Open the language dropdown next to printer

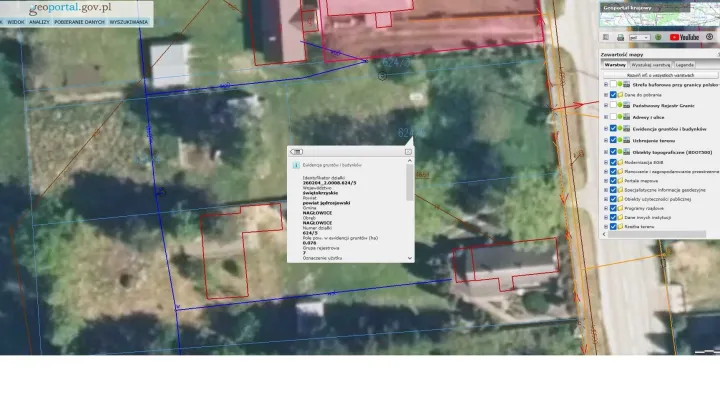coord(639,37)
